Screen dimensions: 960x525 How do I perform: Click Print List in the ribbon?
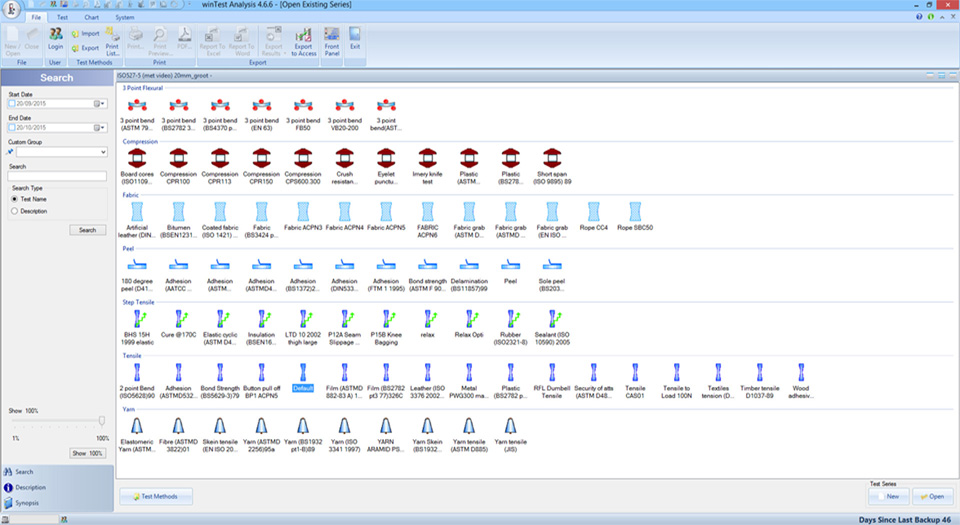[x=112, y=42]
